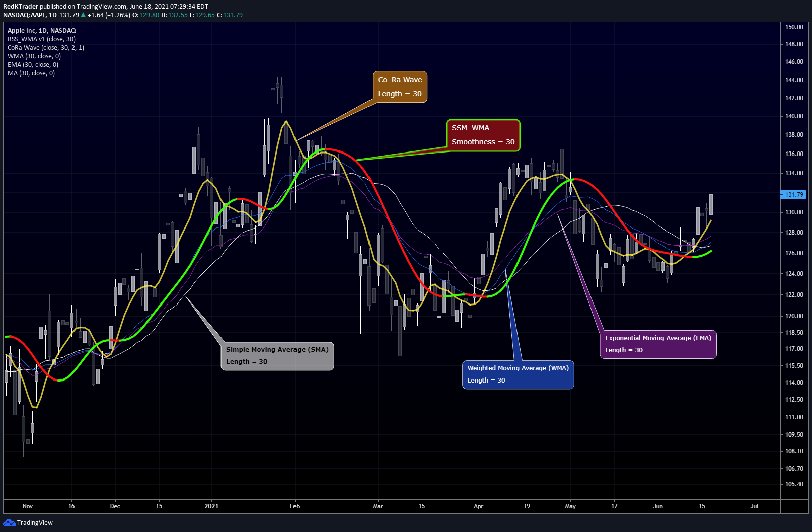The width and height of the screenshot is (812, 532).
Task: Select the 'RSS_WMA v1 (close, 30)' legend entry
Action: click(x=41, y=39)
